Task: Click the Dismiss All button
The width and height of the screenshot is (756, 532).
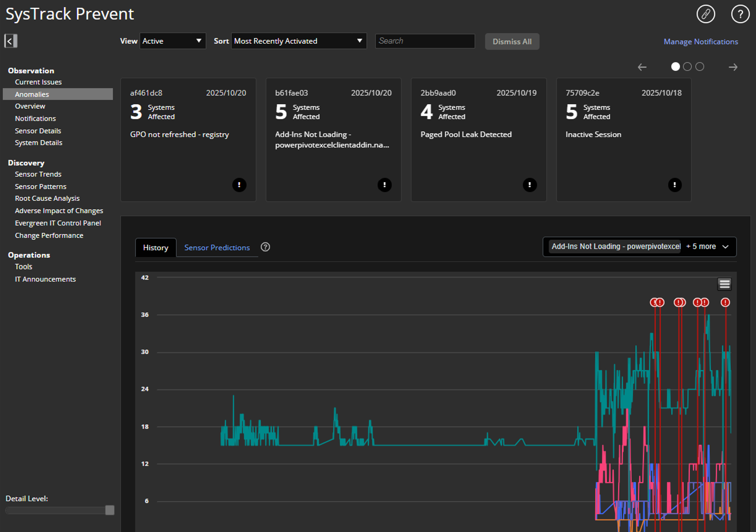Action: coord(512,41)
